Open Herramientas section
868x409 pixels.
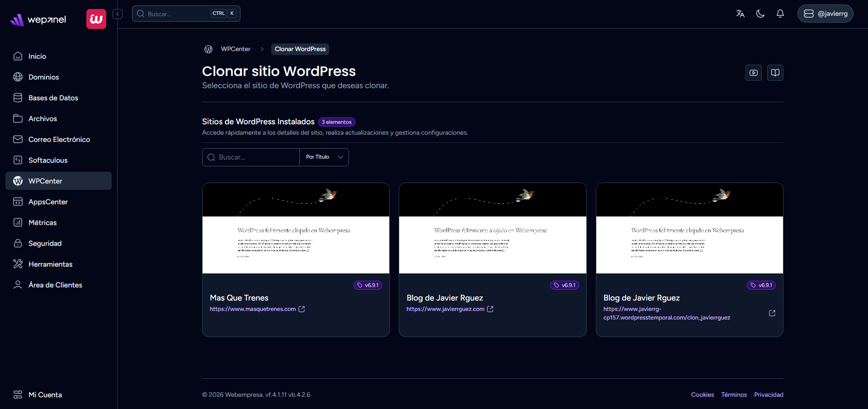[x=58, y=264]
